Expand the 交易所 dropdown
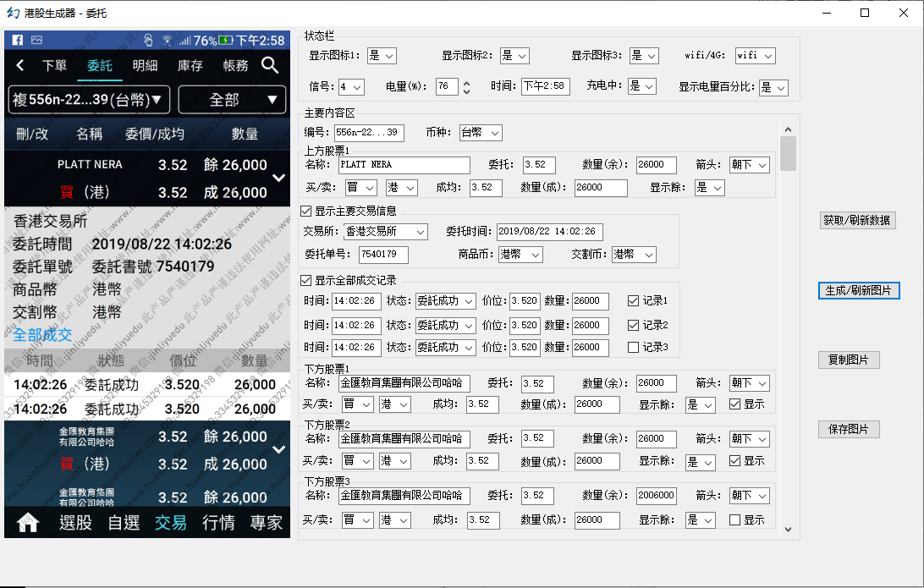This screenshot has width=924, height=588. pos(385,232)
